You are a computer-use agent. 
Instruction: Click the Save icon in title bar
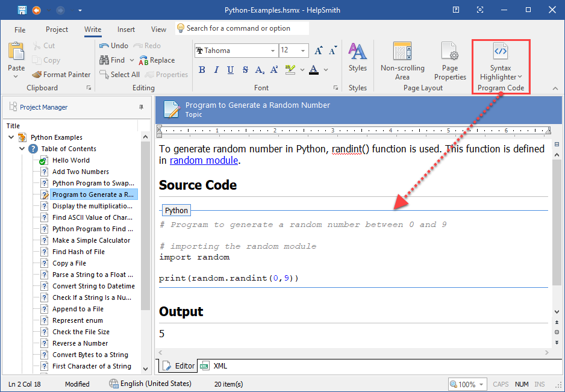click(x=22, y=10)
